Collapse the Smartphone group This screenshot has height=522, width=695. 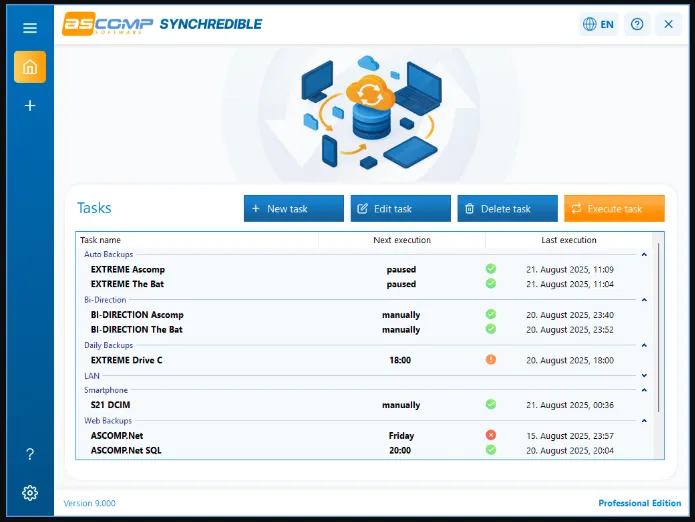(644, 390)
